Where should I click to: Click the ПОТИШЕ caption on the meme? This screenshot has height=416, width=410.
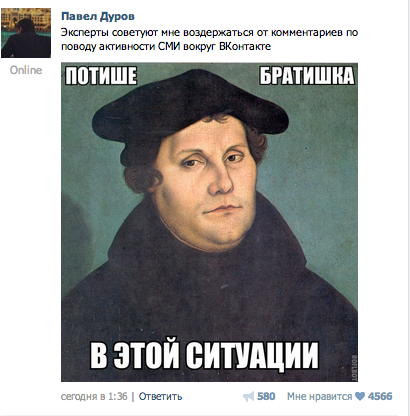(101, 75)
